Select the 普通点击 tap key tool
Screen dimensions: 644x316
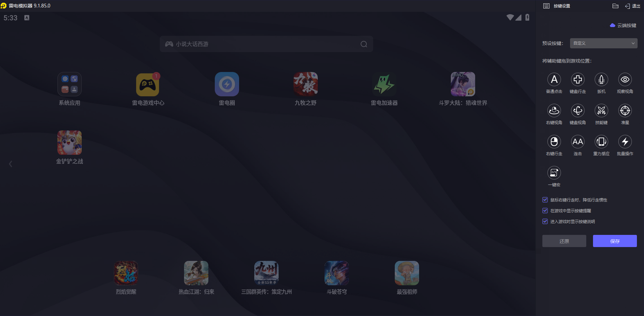tap(554, 79)
